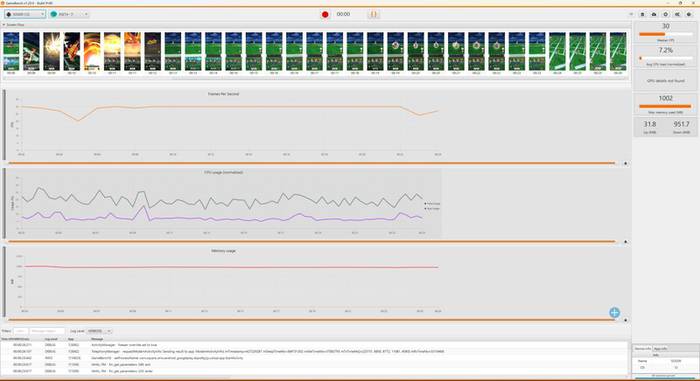Viewport: 700px width, 381px height.
Task: Start recording with the red record button
Action: (325, 14)
